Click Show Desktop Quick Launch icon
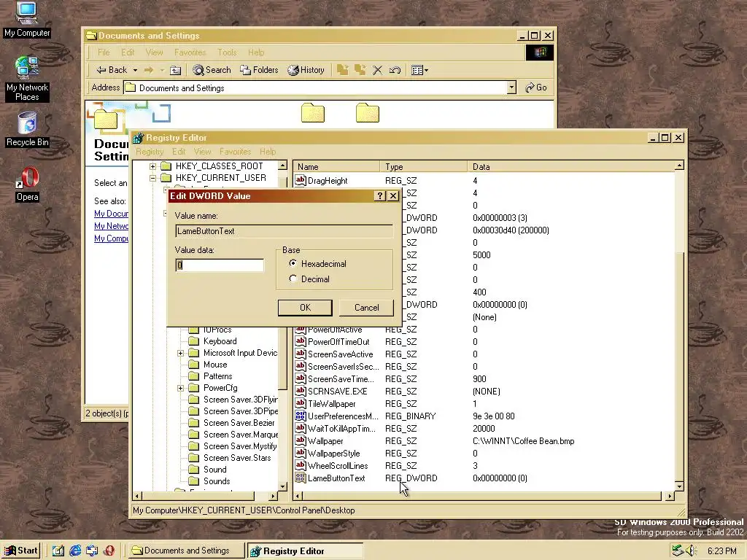Screen dimensions: 747x560 tap(58, 551)
